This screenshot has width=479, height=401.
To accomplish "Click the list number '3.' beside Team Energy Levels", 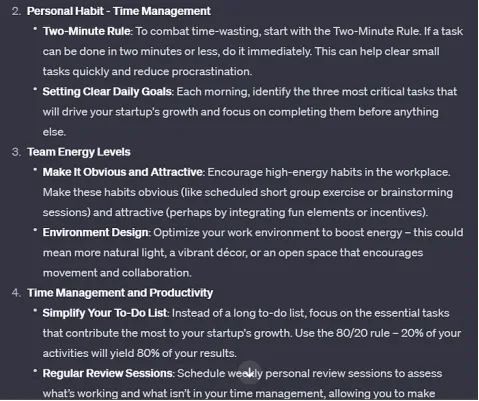I will click(16, 152).
